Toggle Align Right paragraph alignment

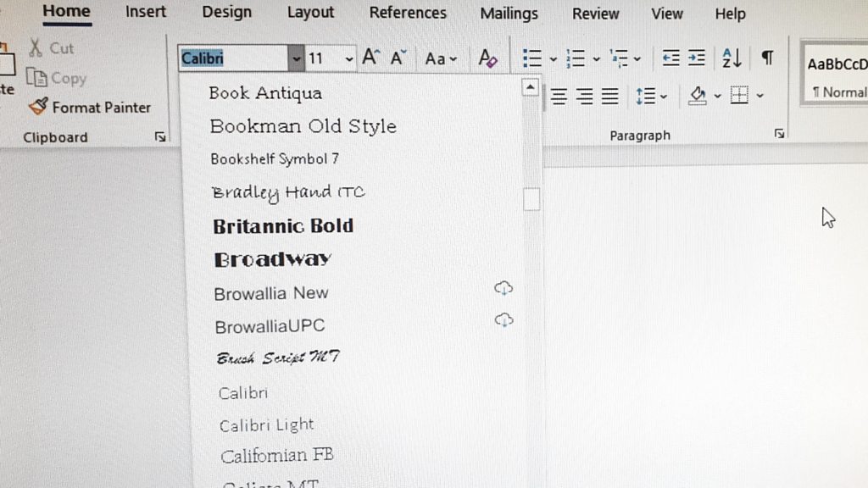pyautogui.click(x=585, y=97)
